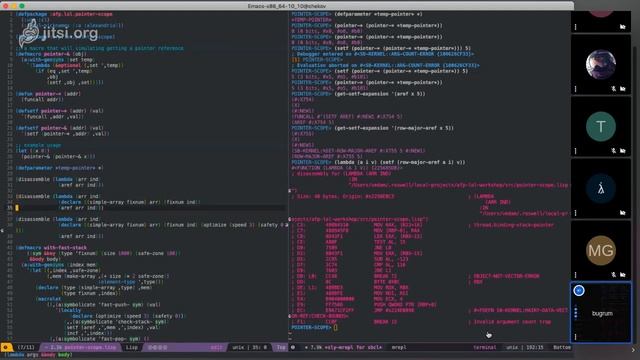Click the yellow cursor on line 35
Image resolution: width=640 pixels, height=360 pixels.
pos(17,208)
